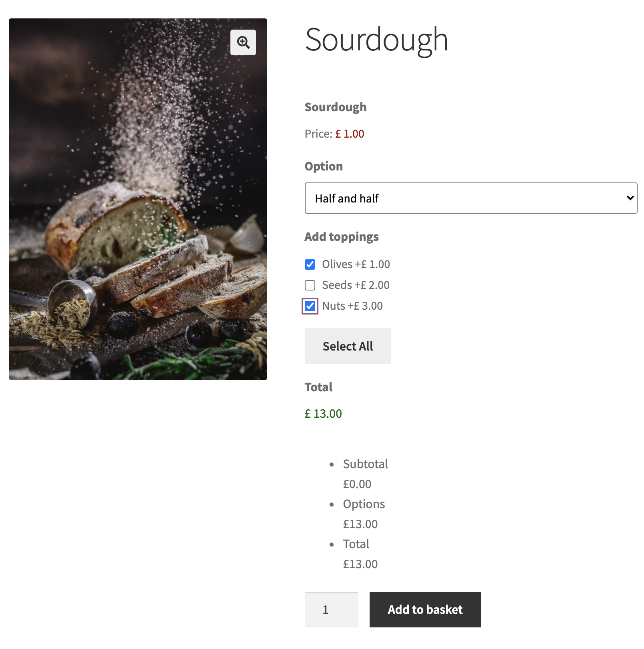Uncheck the Olives topping

point(310,264)
